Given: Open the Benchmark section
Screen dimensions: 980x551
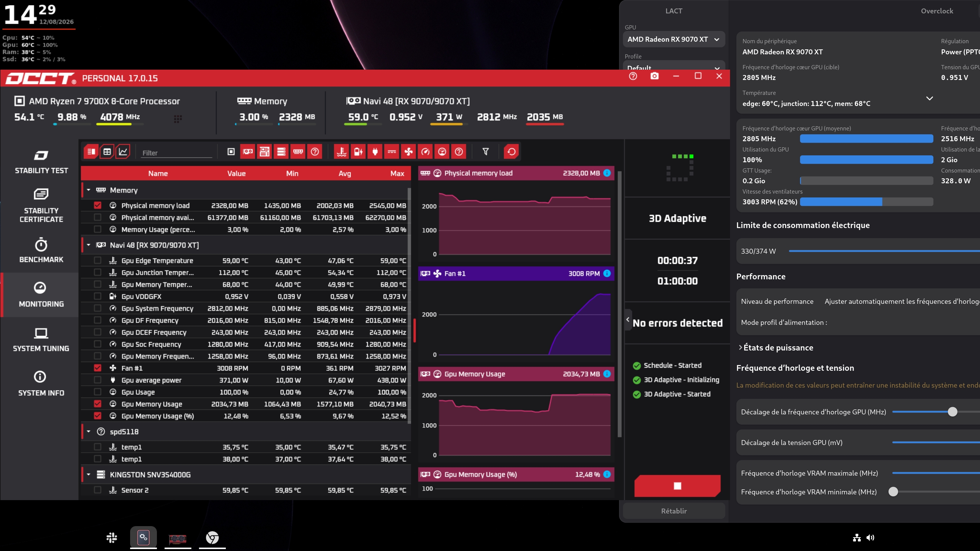Looking at the screenshot, I should click(41, 251).
